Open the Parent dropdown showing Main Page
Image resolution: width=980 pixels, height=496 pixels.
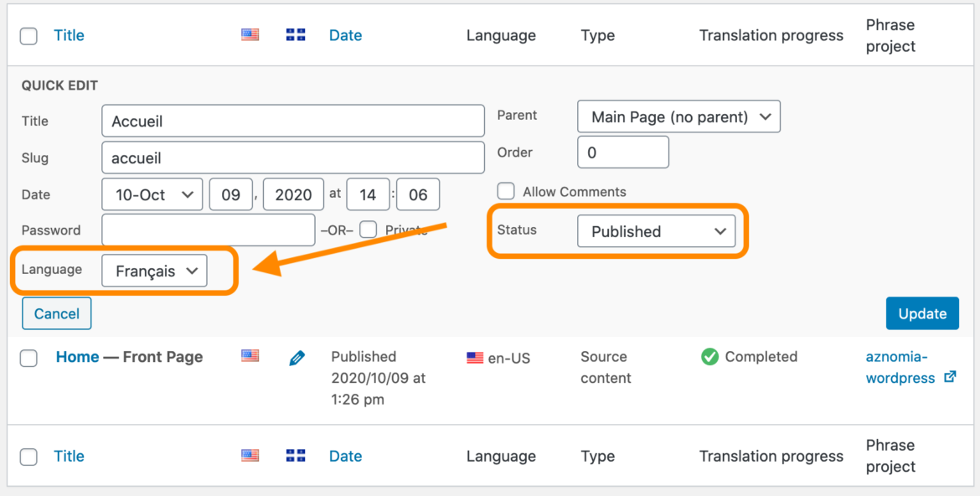pyautogui.click(x=678, y=116)
